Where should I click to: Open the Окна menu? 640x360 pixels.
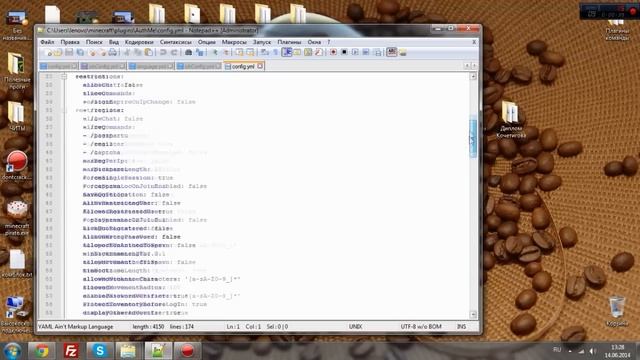(x=314, y=42)
